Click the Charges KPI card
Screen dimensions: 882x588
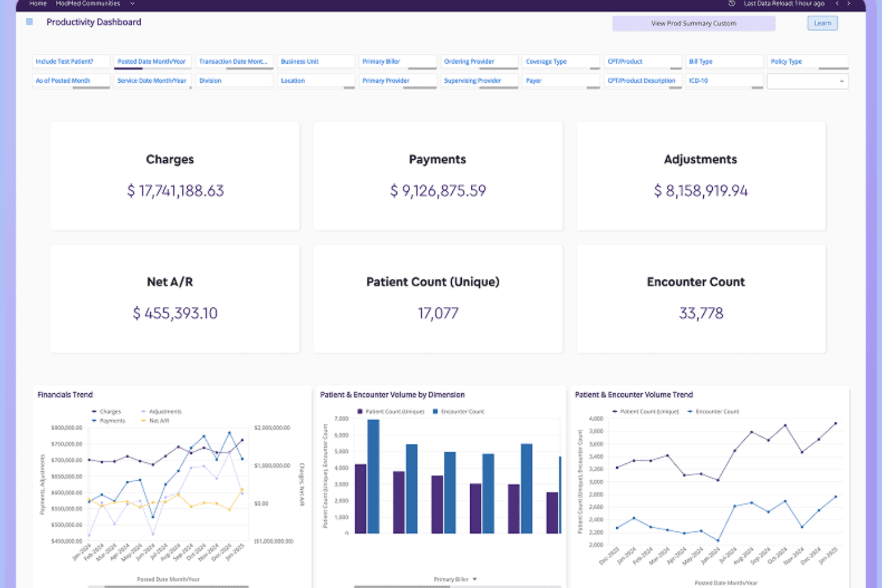pos(175,176)
